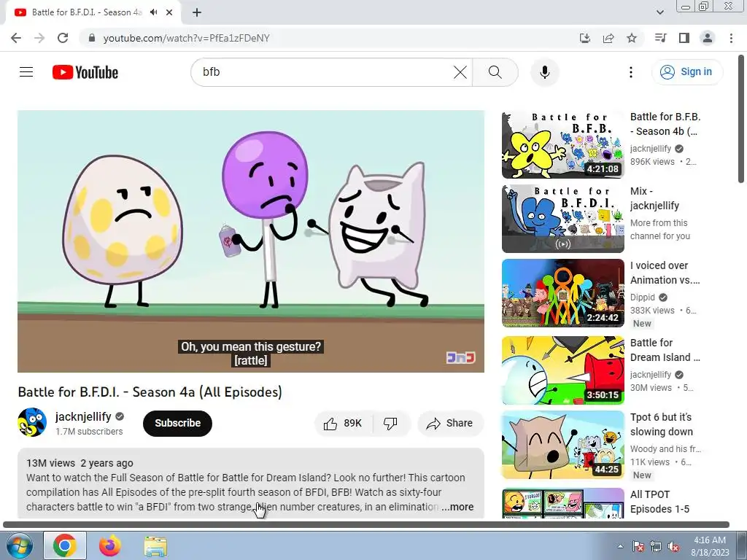This screenshot has width=747, height=560.
Task: Open Tpot 6 but it's slowing down thumbnail
Action: point(562,445)
